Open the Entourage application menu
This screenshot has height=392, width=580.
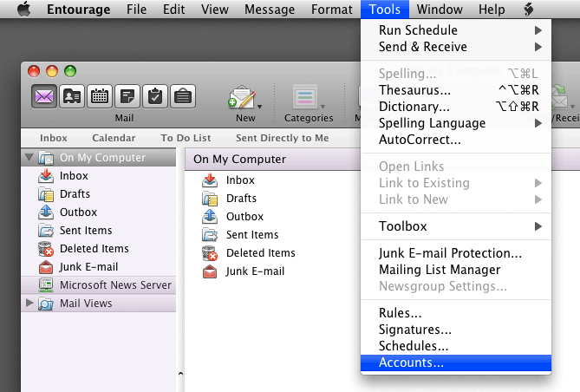[x=78, y=10]
